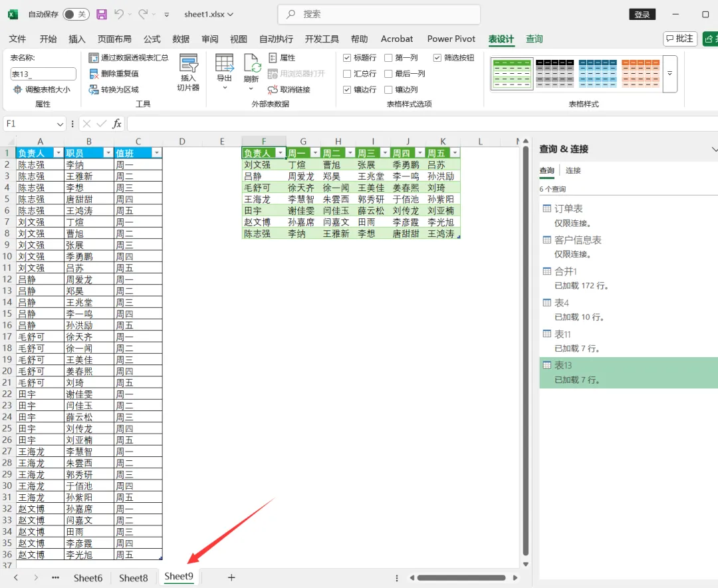Open filter dropdown on 周五 header

pos(455,152)
